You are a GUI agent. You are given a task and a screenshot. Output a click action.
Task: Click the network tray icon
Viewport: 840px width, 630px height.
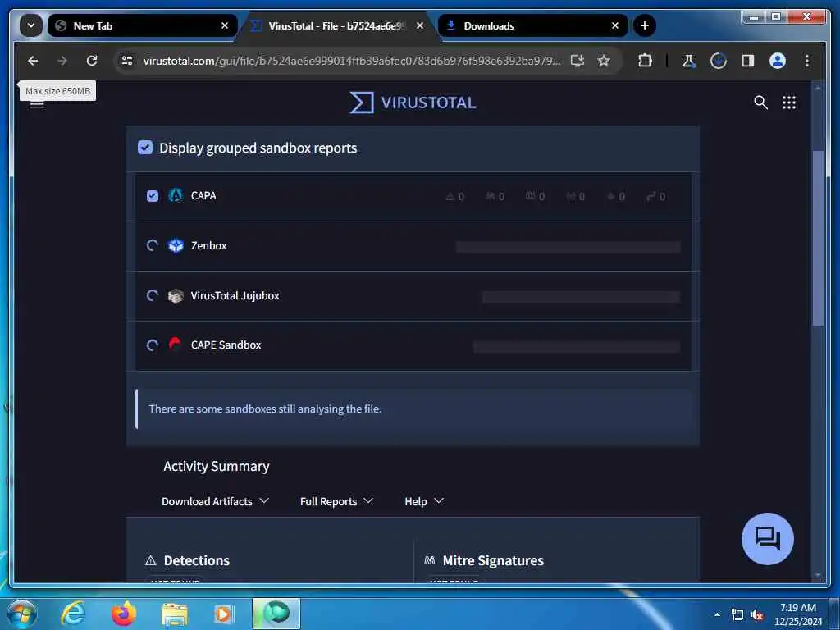click(x=737, y=615)
